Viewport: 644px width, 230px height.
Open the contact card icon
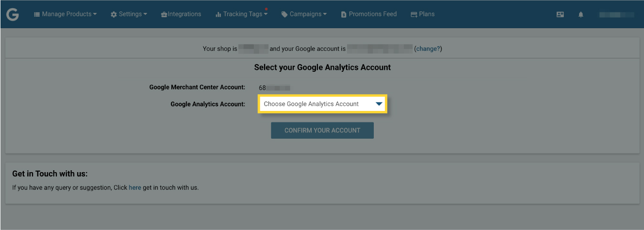tap(560, 14)
